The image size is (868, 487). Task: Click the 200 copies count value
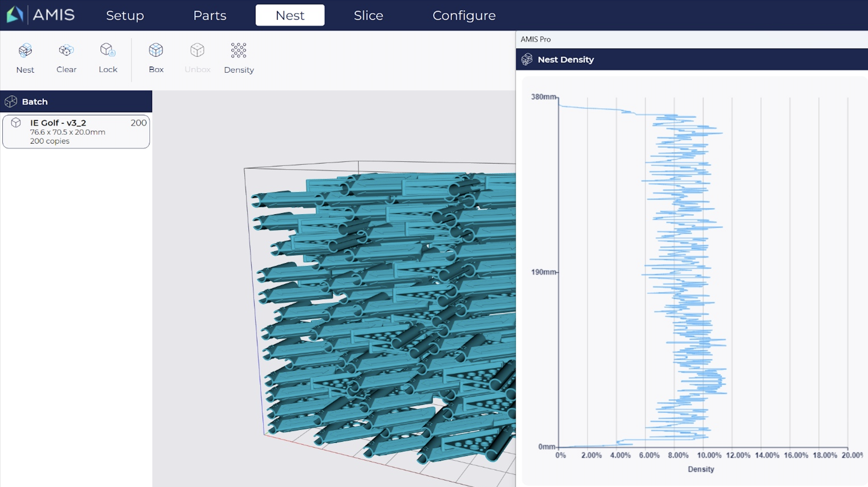pyautogui.click(x=138, y=123)
